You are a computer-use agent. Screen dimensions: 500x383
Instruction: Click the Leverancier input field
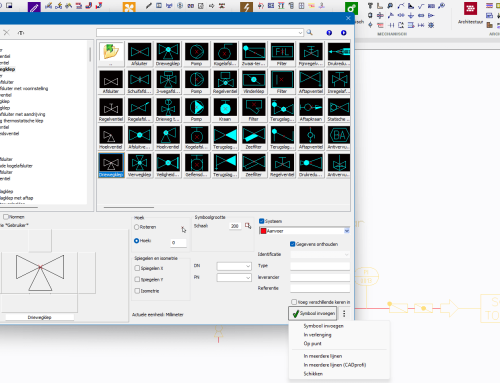(320, 277)
